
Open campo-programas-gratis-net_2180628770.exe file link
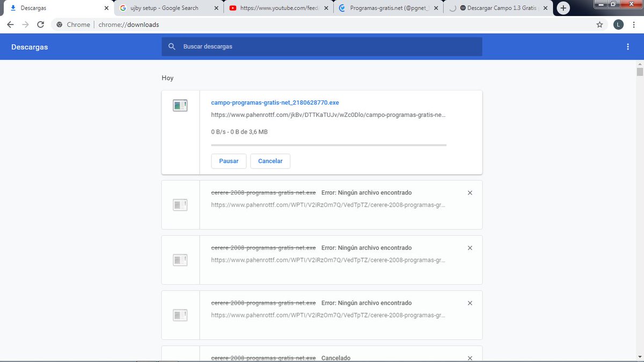pyautogui.click(x=275, y=102)
